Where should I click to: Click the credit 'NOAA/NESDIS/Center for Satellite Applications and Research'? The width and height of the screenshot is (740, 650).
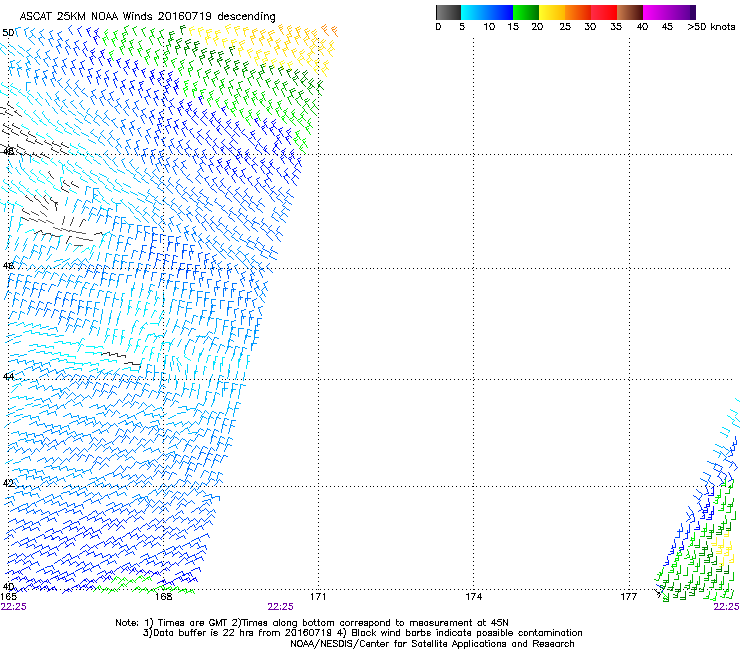pos(432,644)
